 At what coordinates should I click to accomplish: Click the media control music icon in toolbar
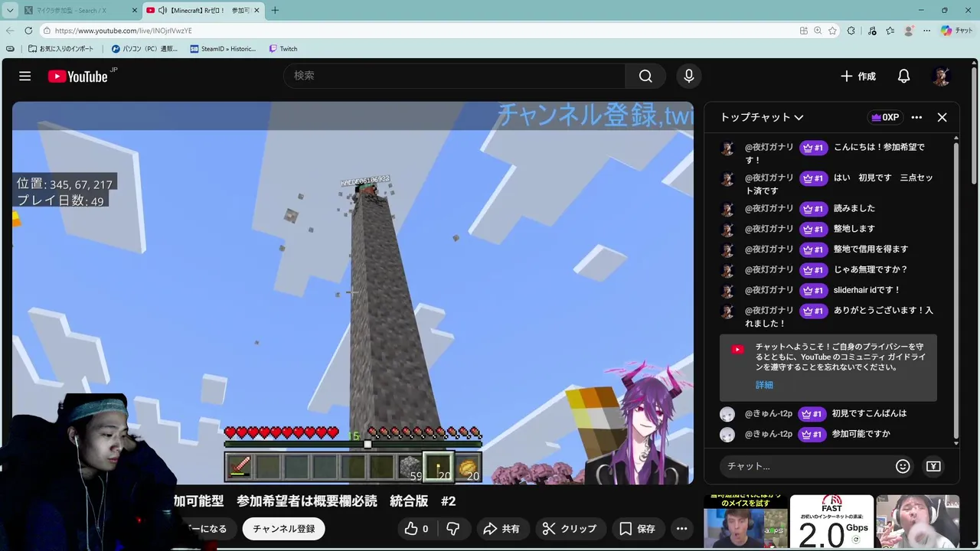pyautogui.click(x=872, y=31)
